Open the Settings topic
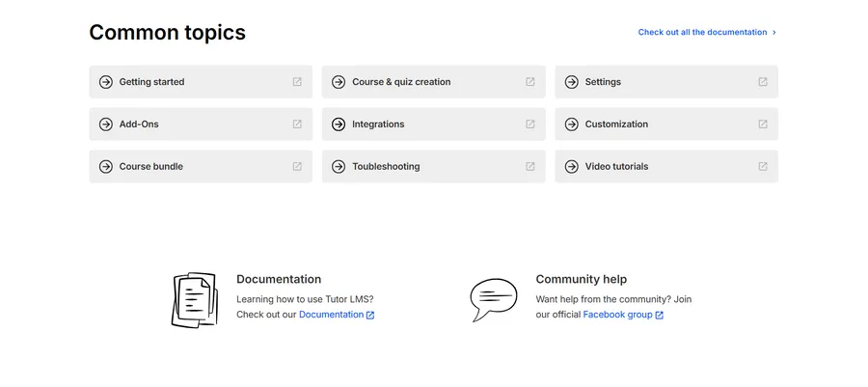The image size is (868, 387). pyautogui.click(x=666, y=82)
